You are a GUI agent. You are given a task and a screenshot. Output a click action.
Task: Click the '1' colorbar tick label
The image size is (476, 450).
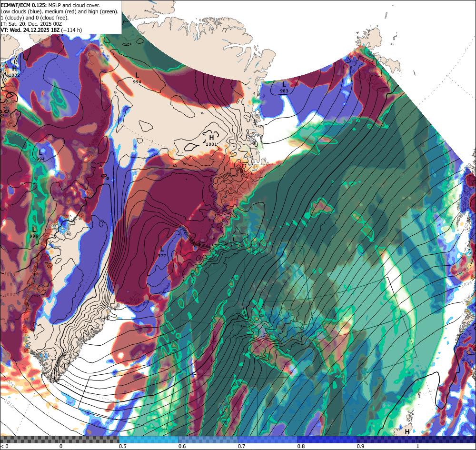pos(417,446)
